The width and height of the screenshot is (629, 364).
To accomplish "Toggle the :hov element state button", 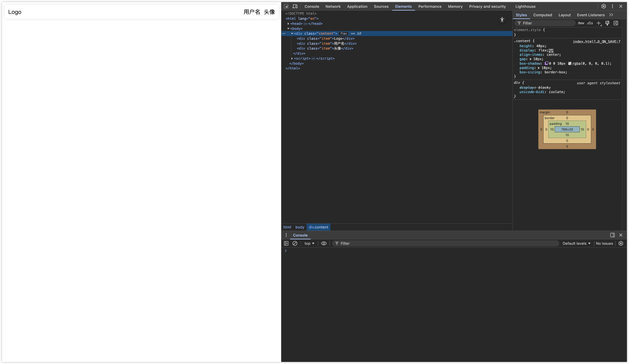I will coord(581,23).
